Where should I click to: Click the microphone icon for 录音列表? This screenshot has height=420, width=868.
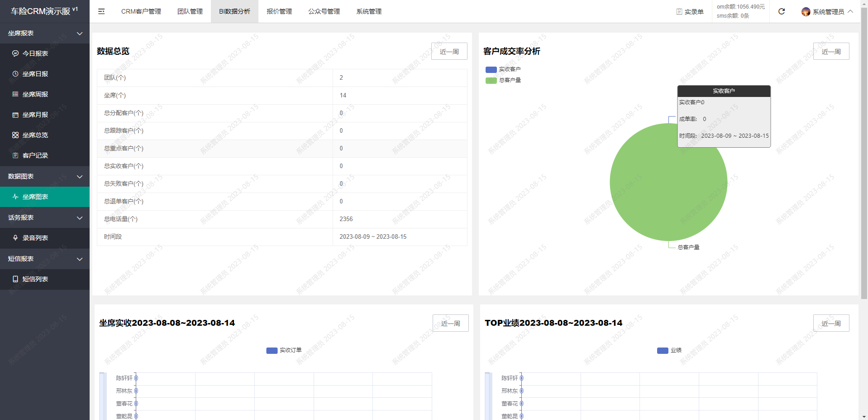click(15, 238)
